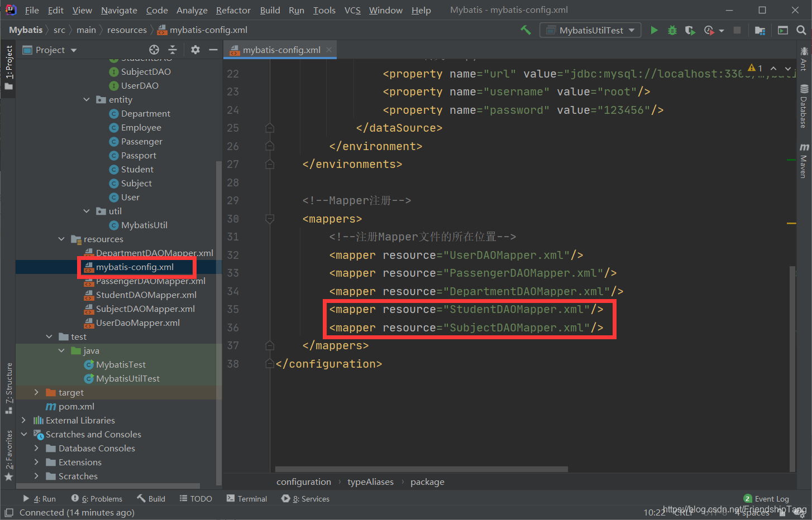Open the Run tool window button
The image size is (812, 520).
(39, 499)
